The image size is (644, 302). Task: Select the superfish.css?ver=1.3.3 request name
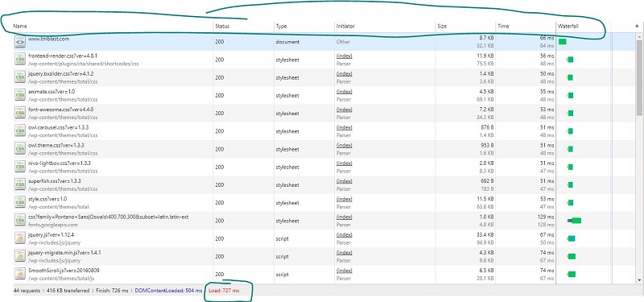point(54,181)
